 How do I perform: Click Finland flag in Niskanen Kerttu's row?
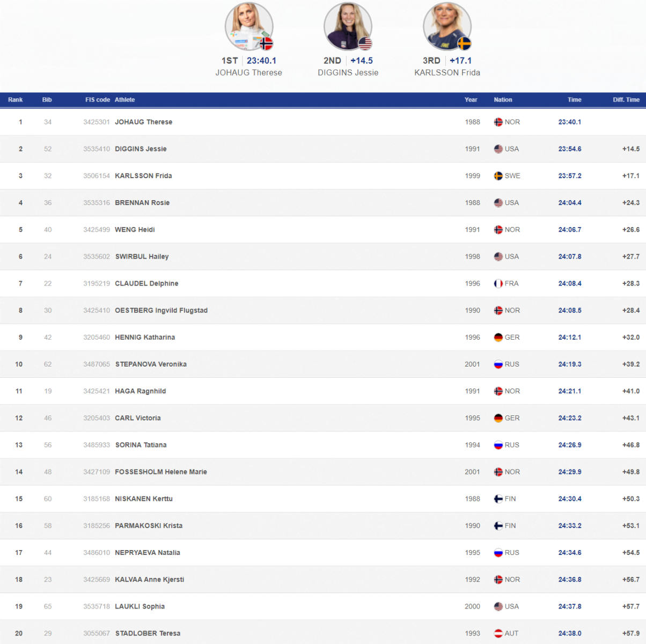pyautogui.click(x=498, y=499)
